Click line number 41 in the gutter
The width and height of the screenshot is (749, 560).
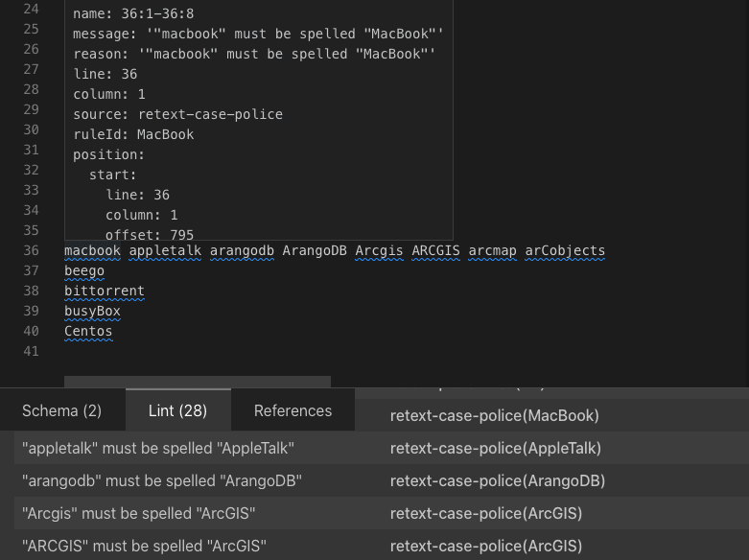click(x=31, y=351)
